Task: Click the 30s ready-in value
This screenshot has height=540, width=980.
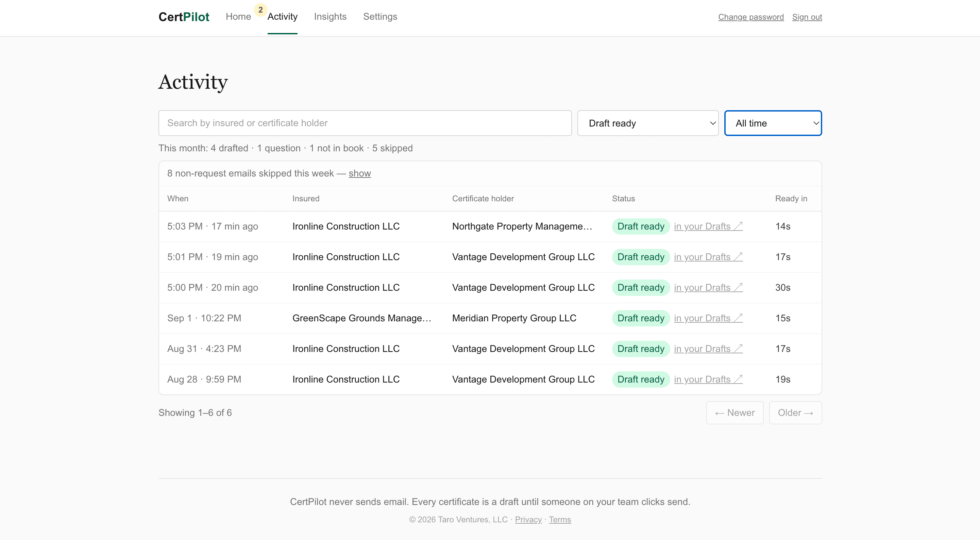Action: pos(782,288)
